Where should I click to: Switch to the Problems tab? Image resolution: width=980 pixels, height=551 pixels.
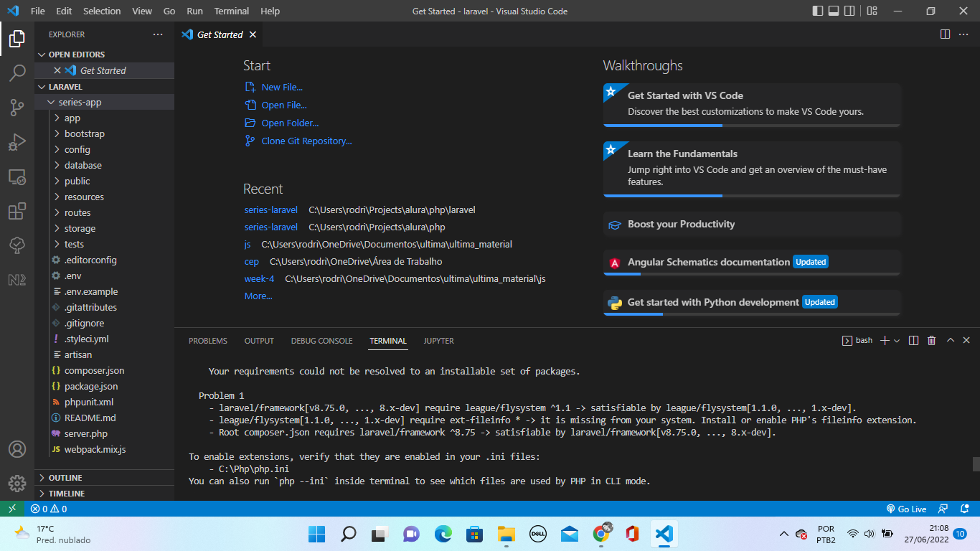[208, 341]
